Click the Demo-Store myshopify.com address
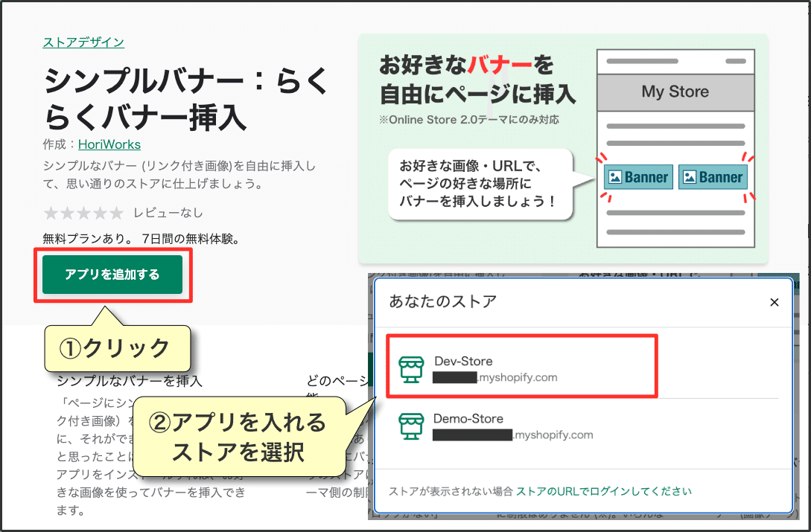 513,435
